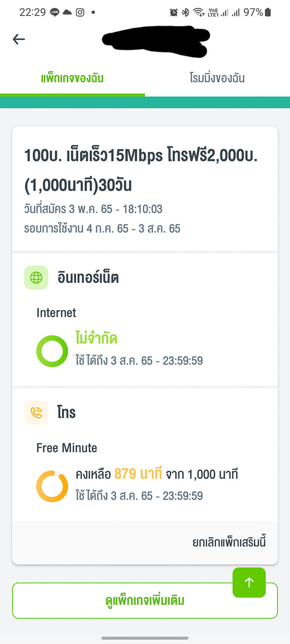This screenshot has width=290, height=644.
Task: Tap ยกเลิกแพ็กเสริมนี้ link
Action: pyautogui.click(x=229, y=542)
